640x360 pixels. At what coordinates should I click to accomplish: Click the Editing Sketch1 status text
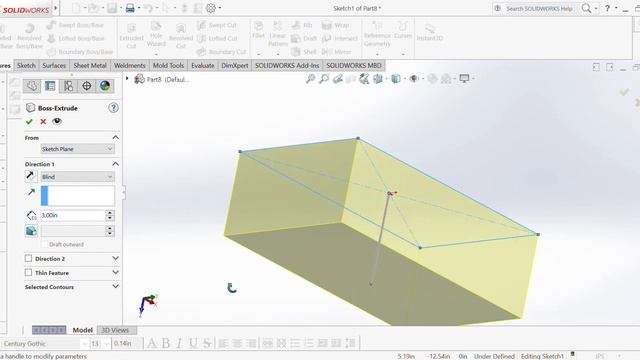click(x=542, y=356)
